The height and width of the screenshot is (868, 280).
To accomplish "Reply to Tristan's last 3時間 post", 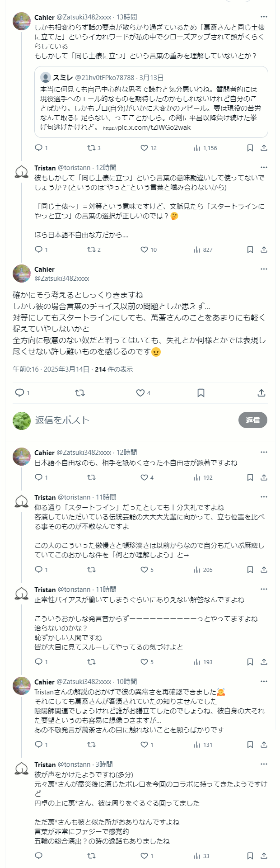I will click(x=39, y=856).
